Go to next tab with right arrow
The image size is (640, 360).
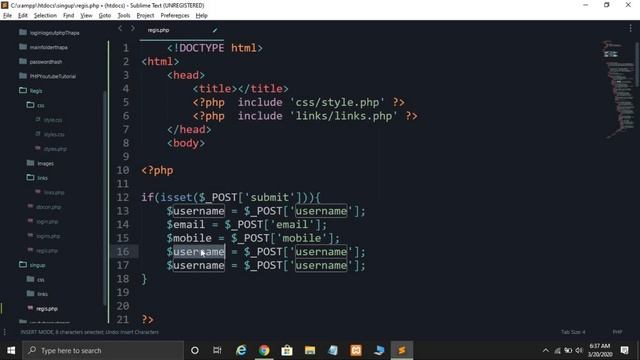(133, 29)
